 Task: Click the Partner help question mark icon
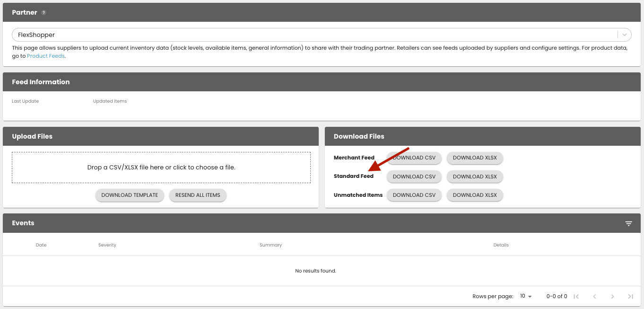point(44,13)
